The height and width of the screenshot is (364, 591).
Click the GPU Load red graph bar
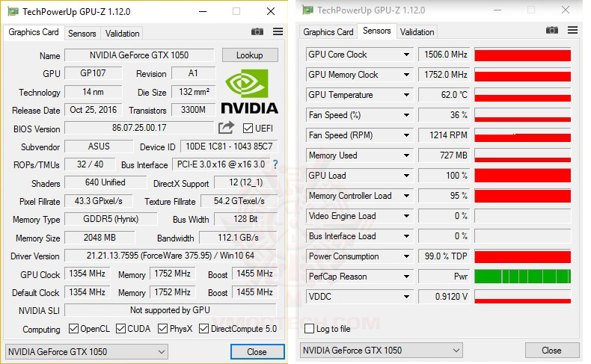click(522, 176)
